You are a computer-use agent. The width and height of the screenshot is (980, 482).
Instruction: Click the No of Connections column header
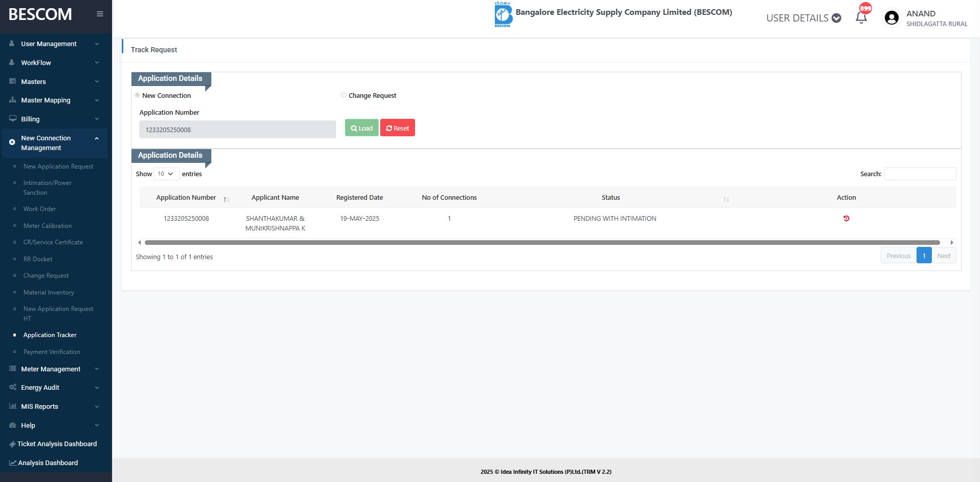[449, 198]
